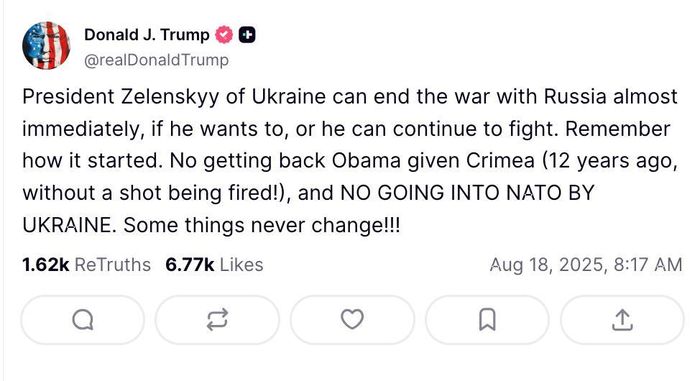Click the reply speech bubble icon
This screenshot has height=381, width=700.
[83, 320]
